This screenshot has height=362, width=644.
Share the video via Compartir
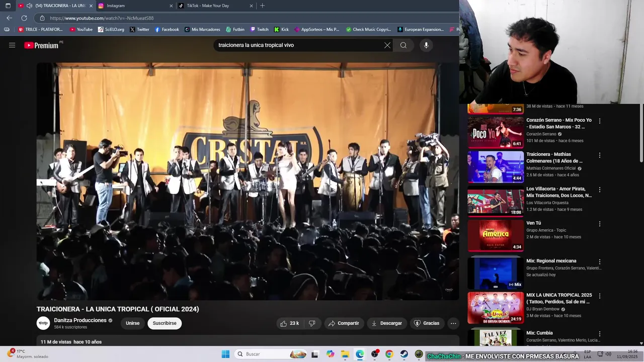click(344, 323)
